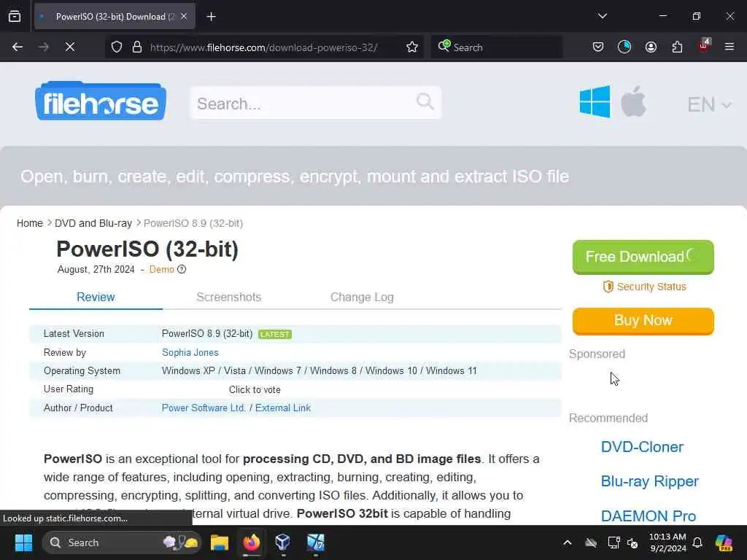Click the Demo license link
This screenshot has height=560, width=747.
click(x=162, y=270)
